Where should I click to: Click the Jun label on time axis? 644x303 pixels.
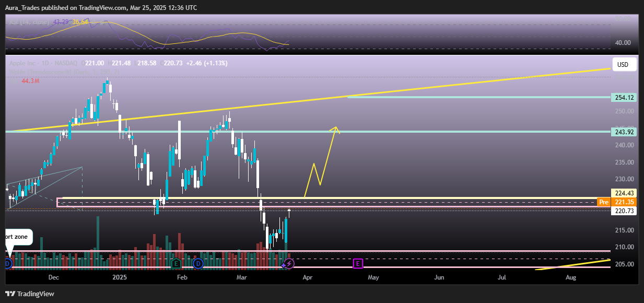coord(439,277)
